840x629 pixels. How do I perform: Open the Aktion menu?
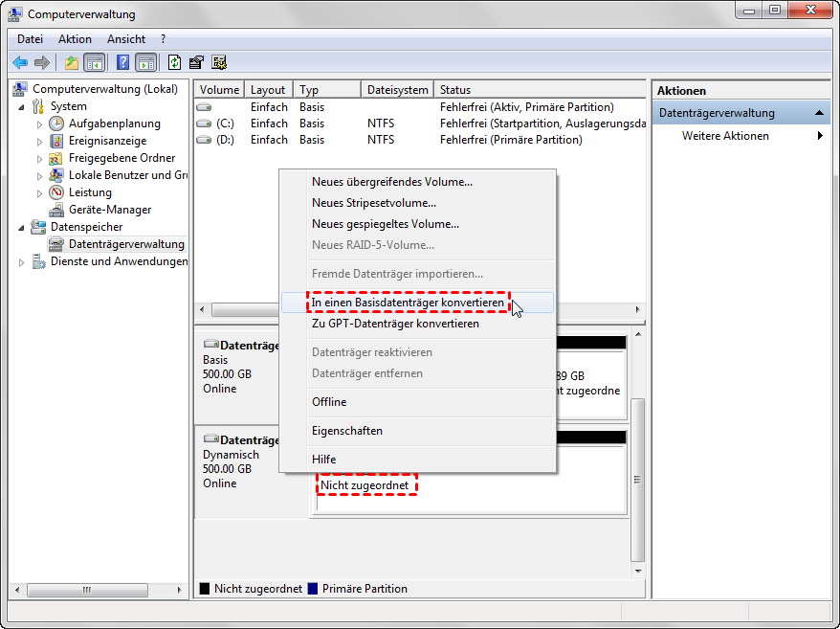point(75,39)
